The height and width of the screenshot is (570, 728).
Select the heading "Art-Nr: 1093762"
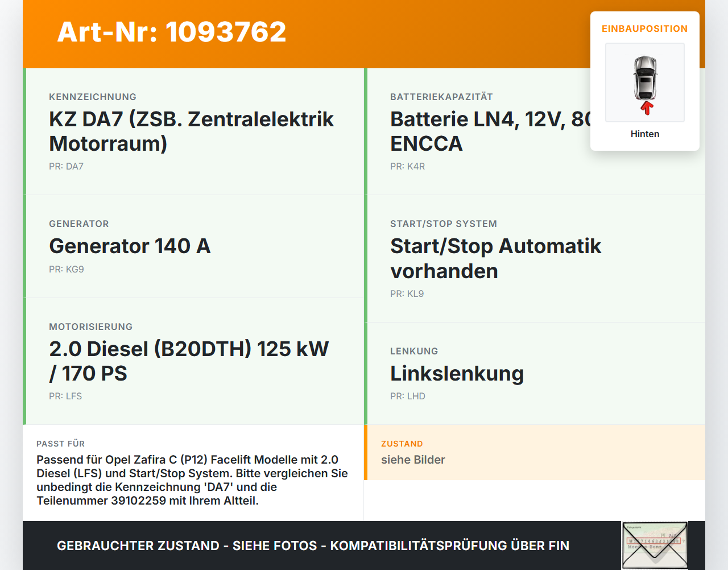click(x=172, y=32)
